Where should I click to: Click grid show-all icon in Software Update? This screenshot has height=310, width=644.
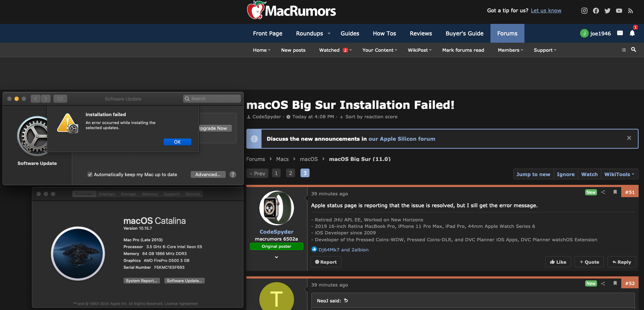tap(60, 99)
